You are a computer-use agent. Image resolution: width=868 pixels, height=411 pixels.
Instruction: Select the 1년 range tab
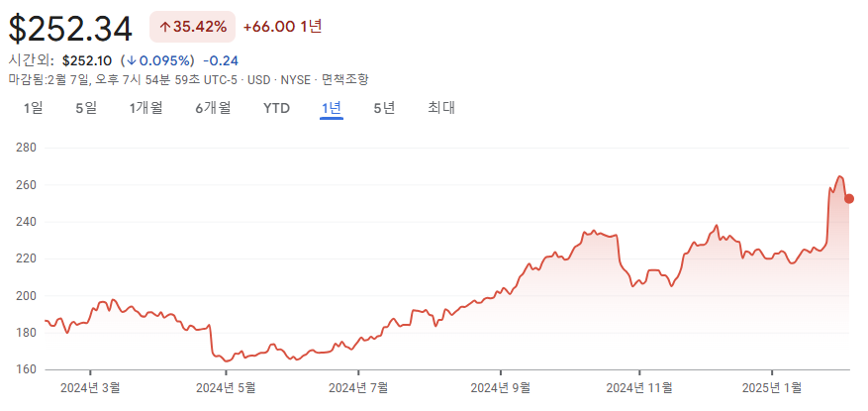[331, 108]
